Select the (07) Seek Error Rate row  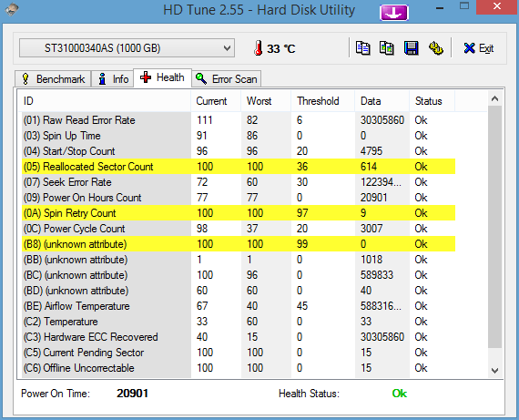(x=239, y=182)
